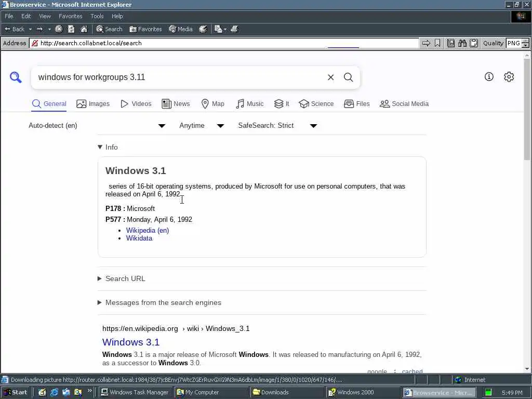Go to Home page icon
This screenshot has height=399, width=532.
point(84,29)
